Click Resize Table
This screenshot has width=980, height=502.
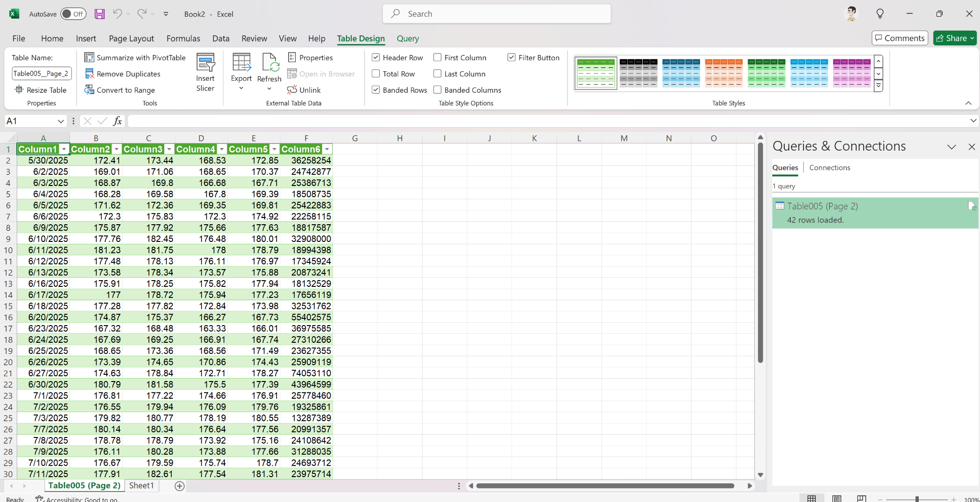tap(41, 90)
